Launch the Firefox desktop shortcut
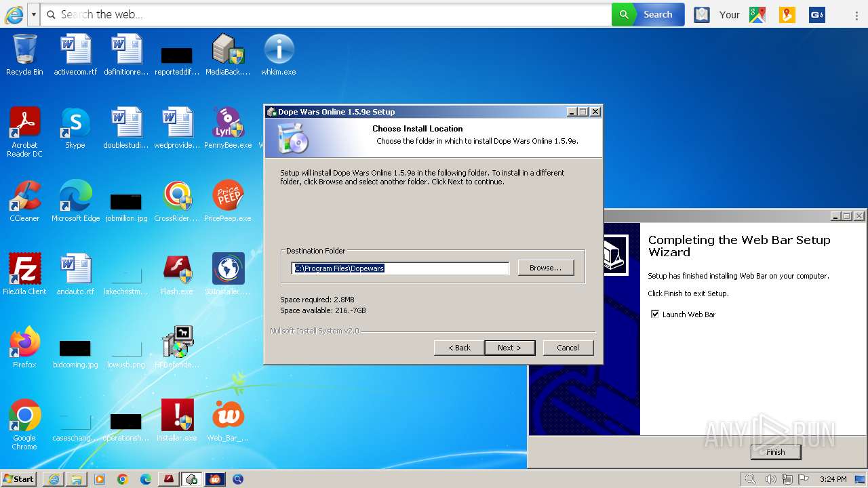The width and height of the screenshot is (868, 488). coord(24,348)
